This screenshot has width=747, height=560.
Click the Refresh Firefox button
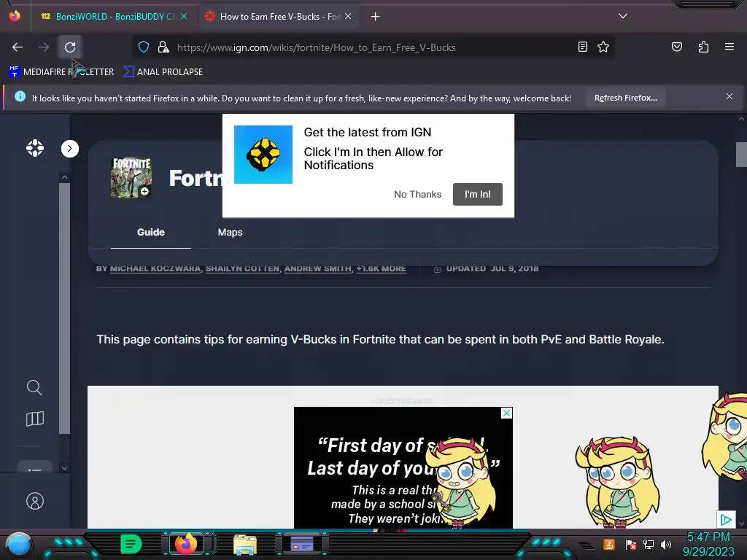625,98
